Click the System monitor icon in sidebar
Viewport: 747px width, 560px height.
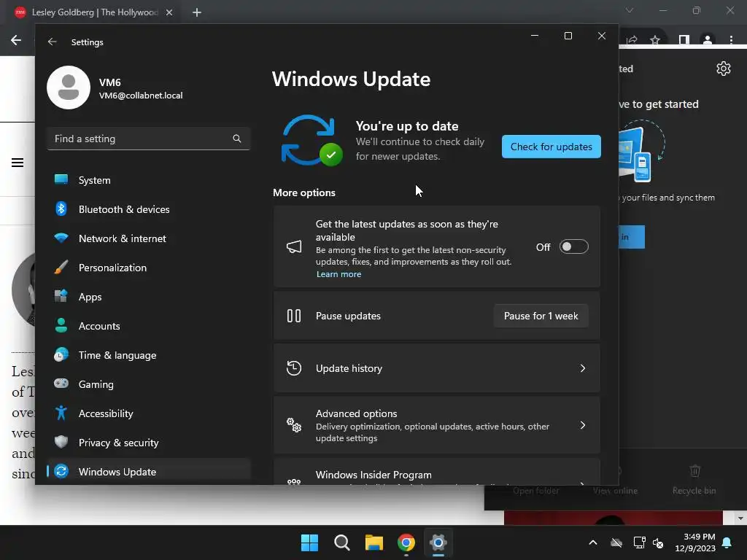coord(61,179)
